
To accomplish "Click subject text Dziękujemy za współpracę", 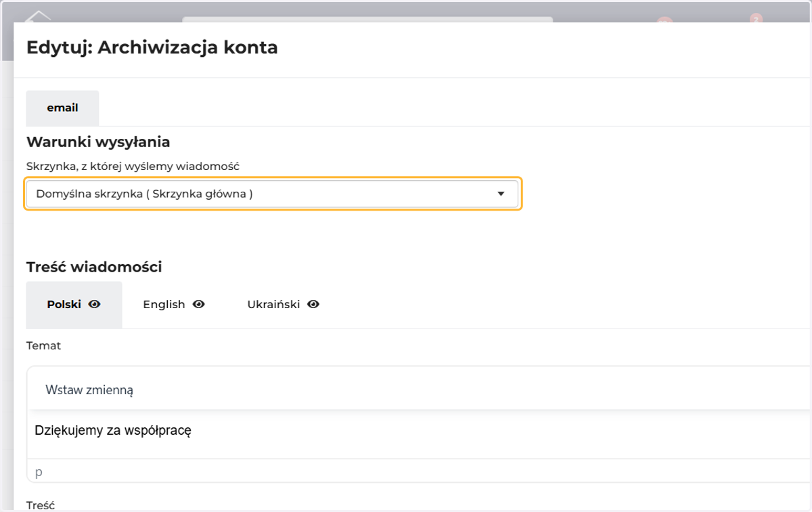I will point(113,431).
